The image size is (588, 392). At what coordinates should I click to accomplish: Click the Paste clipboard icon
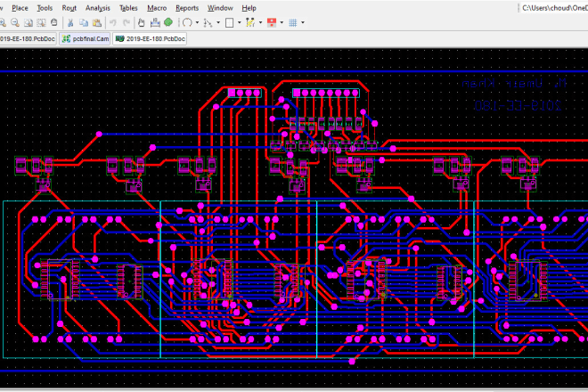[x=97, y=23]
